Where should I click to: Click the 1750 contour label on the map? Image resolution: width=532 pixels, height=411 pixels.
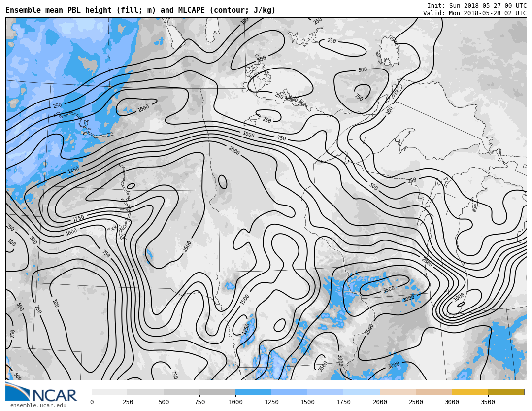(78, 218)
